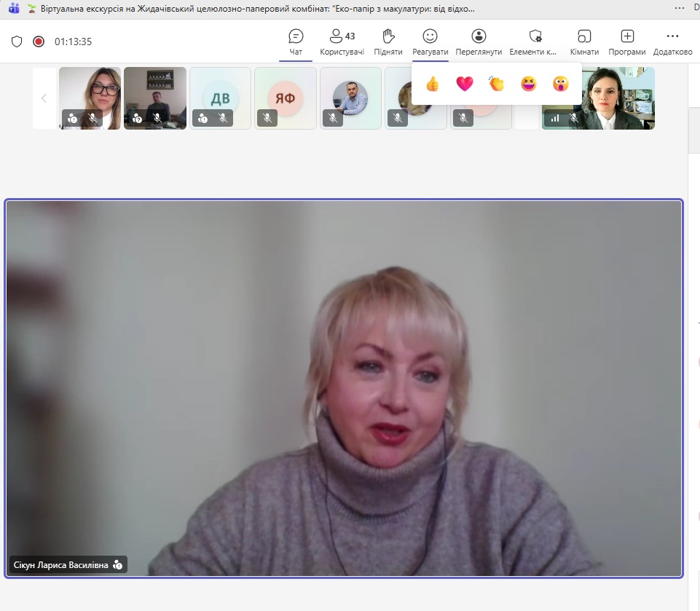
Task: Click the shield security icon
Action: [x=17, y=42]
